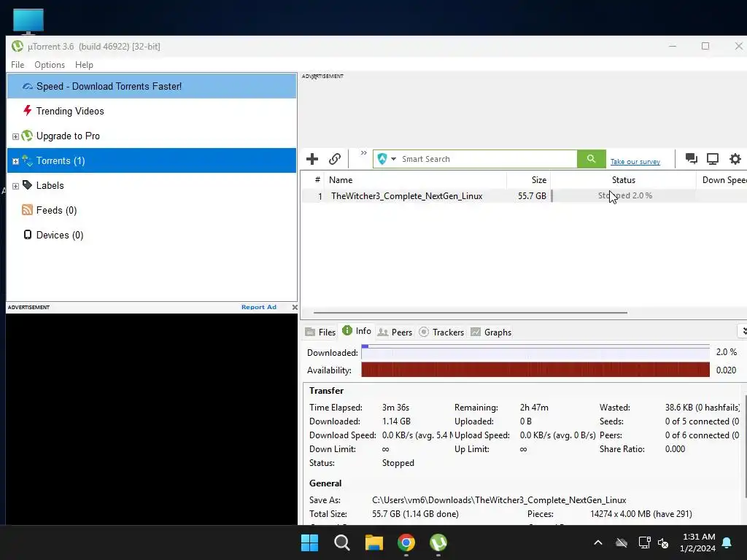Select Devices (0) in sidebar
This screenshot has width=747, height=560.
(152, 235)
